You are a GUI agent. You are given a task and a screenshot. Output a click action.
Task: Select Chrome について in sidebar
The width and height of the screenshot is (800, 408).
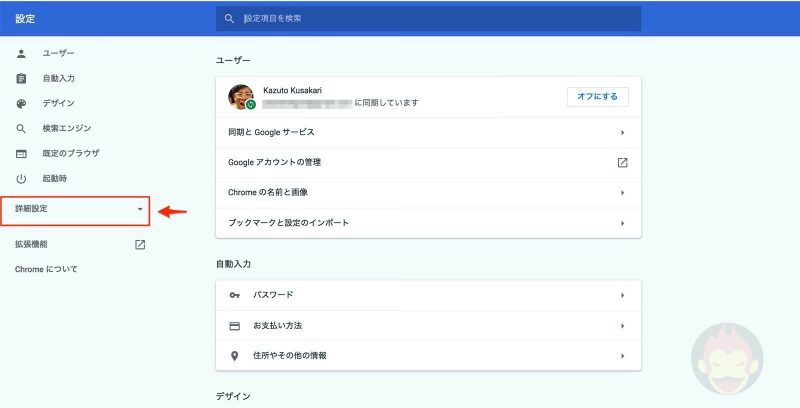click(x=46, y=269)
